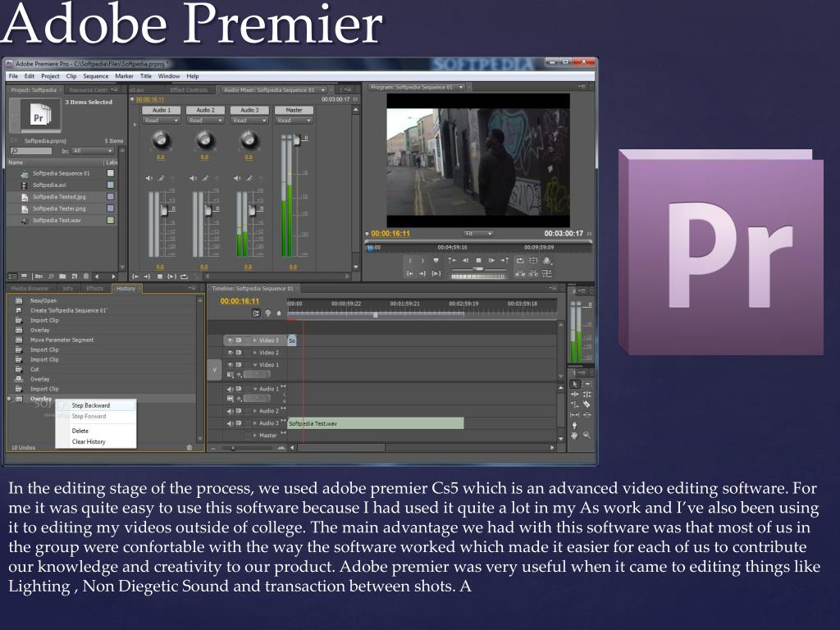Choose Clear History from context menu
Screen dimensions: 840x630
(96, 441)
